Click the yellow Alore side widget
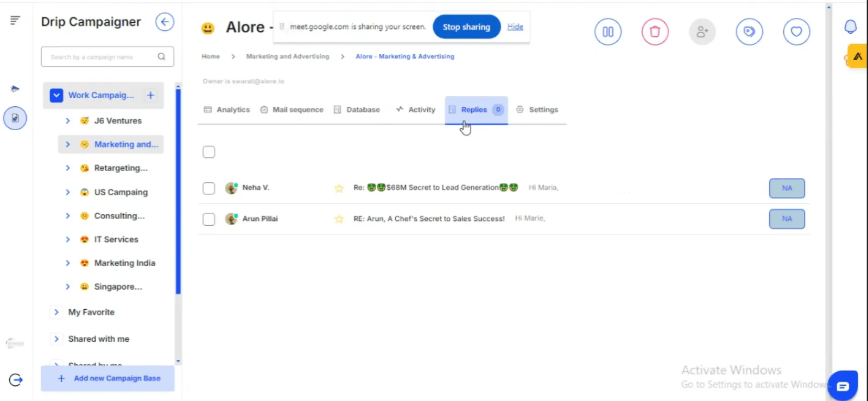Screen dimensions: 868x401 point(857,56)
